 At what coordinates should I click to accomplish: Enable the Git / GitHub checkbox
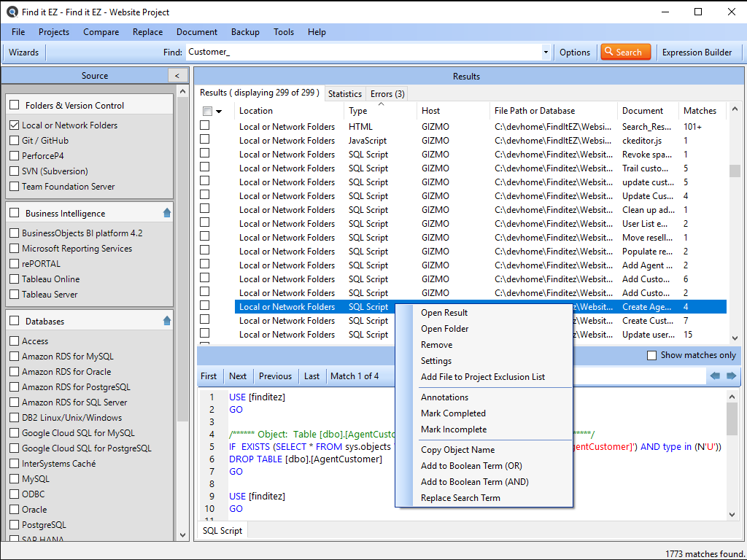[x=15, y=141]
